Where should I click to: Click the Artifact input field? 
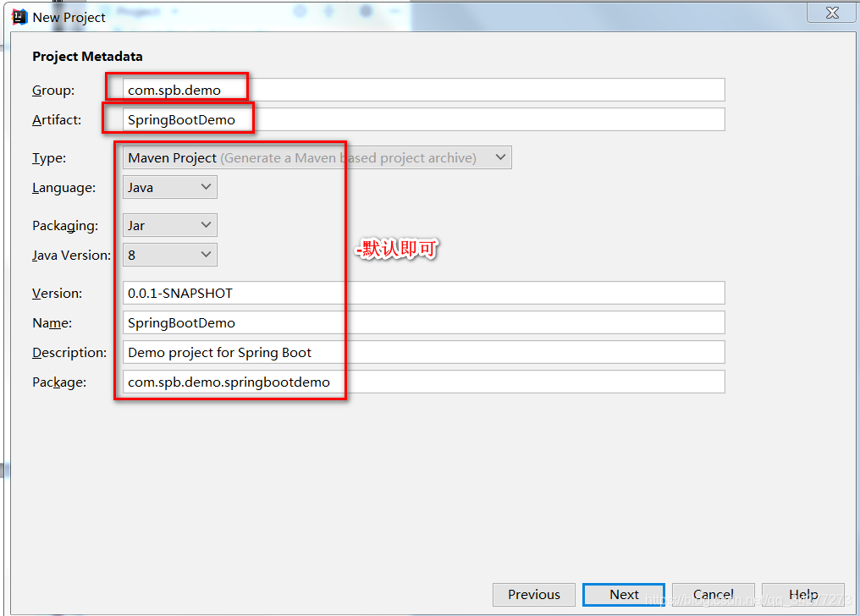[x=423, y=119]
